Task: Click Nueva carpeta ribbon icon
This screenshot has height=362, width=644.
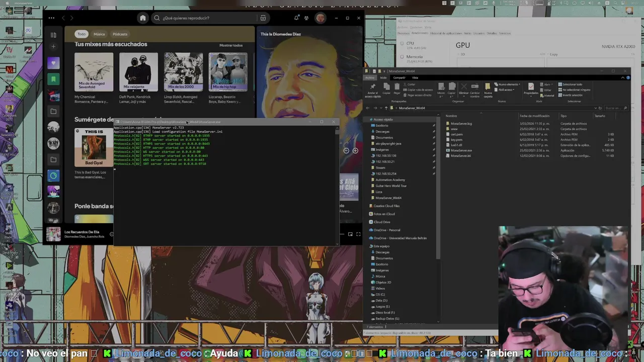Action: 488,90
